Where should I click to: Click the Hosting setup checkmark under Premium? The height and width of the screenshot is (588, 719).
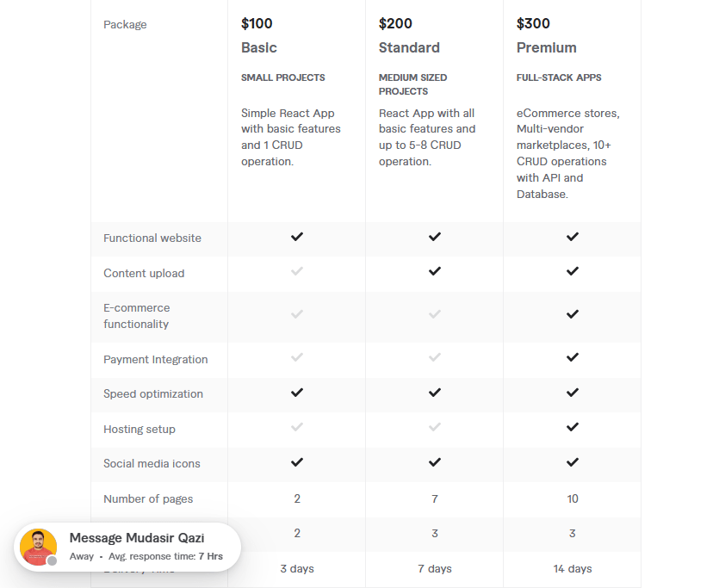(x=572, y=429)
